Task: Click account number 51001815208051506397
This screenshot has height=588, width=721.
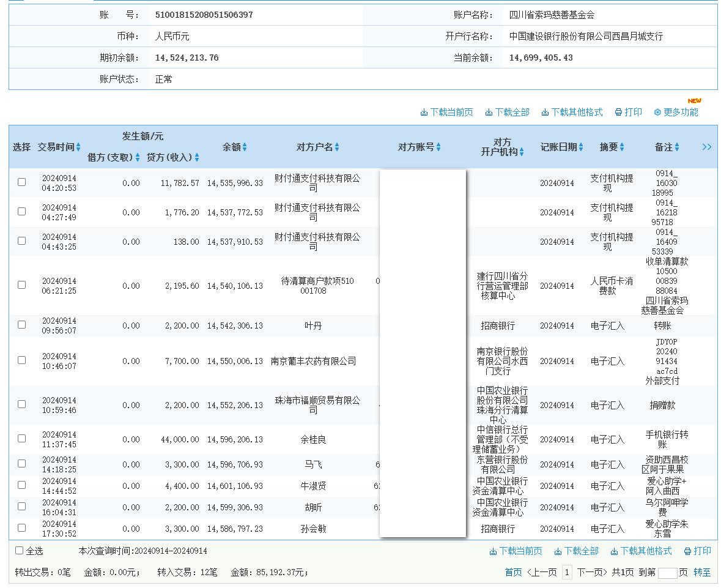Action: tap(204, 15)
